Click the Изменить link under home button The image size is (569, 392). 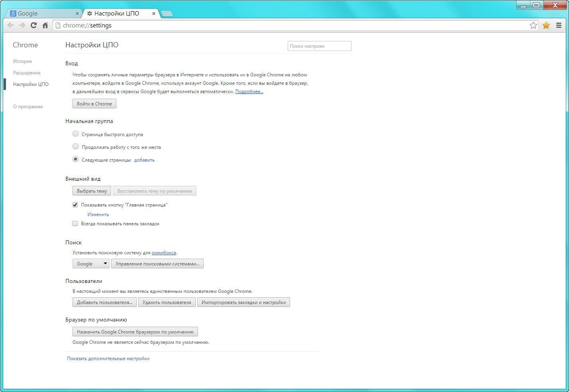tap(98, 215)
